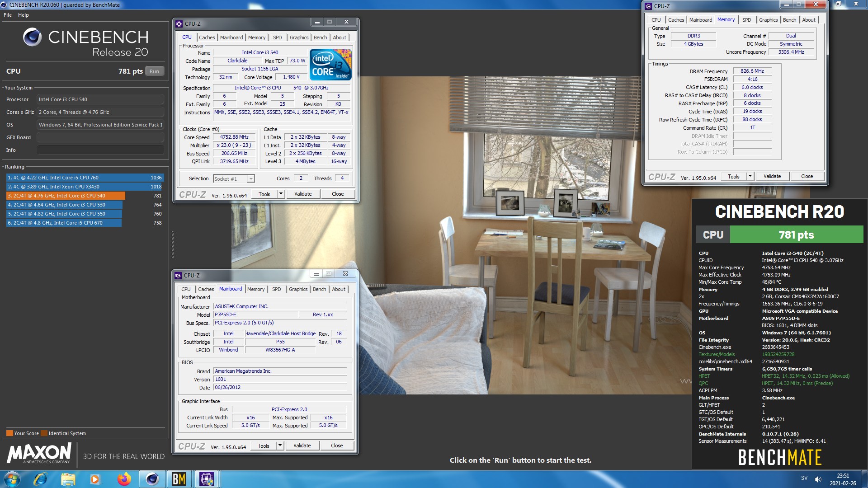This screenshot has height=488, width=868.
Task: Expand Tools dropdown arrow in Memory window
Action: (750, 176)
